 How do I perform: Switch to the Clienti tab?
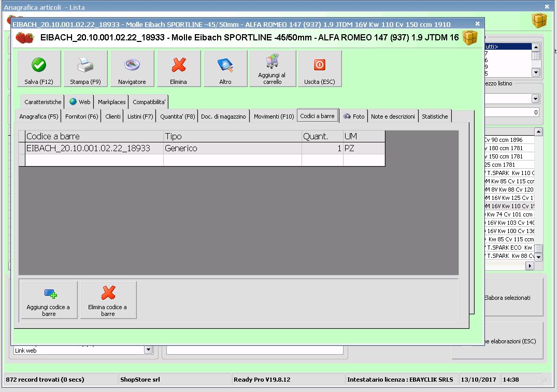(x=112, y=117)
